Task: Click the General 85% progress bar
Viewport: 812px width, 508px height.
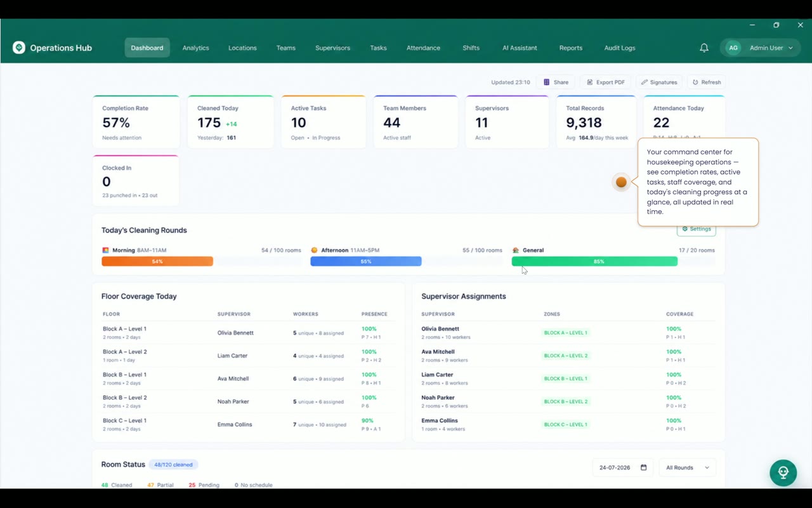Action: pos(594,261)
